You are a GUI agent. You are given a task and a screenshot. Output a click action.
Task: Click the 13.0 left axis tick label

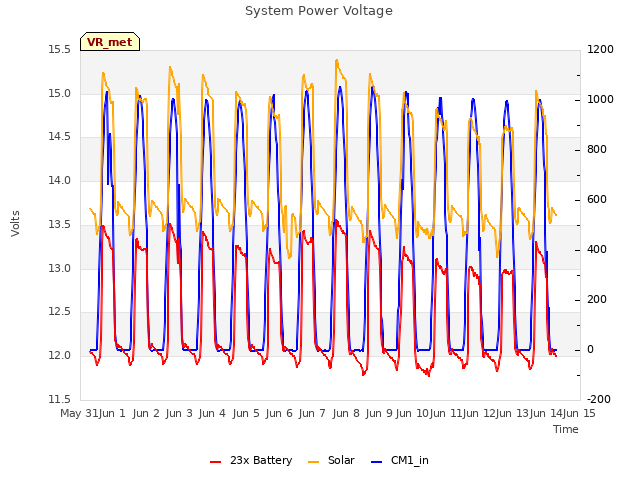(60, 268)
